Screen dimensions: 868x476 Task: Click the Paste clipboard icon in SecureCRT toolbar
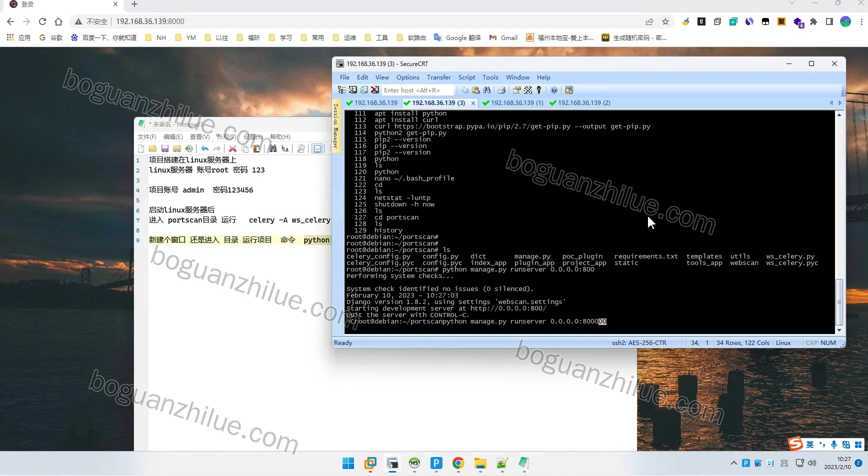tap(476, 90)
